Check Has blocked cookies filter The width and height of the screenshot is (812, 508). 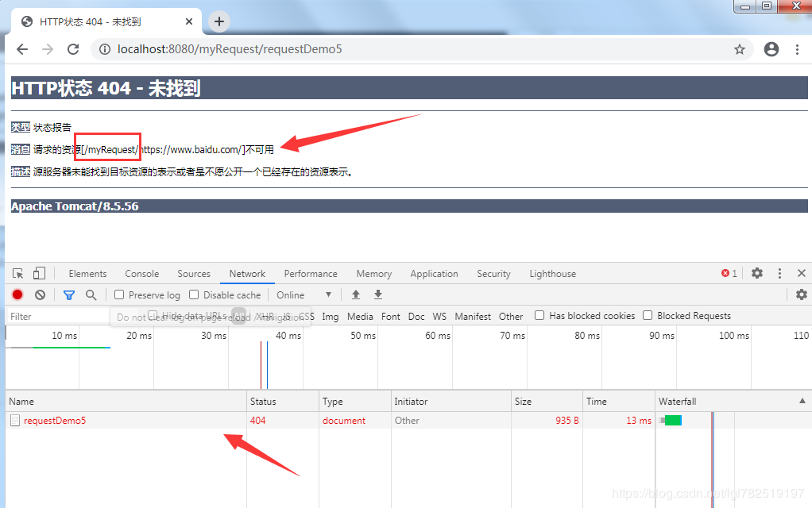[538, 316]
